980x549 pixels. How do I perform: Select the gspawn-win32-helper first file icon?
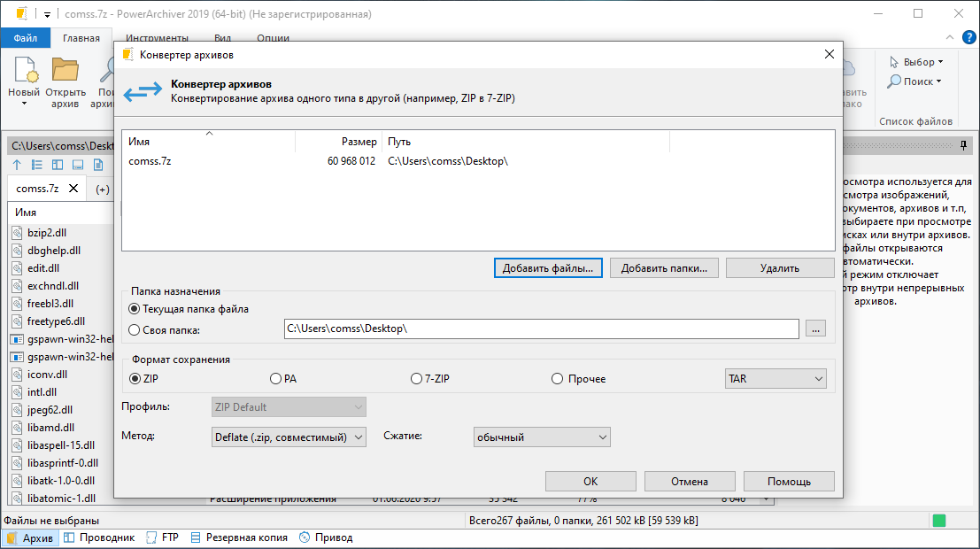point(18,339)
